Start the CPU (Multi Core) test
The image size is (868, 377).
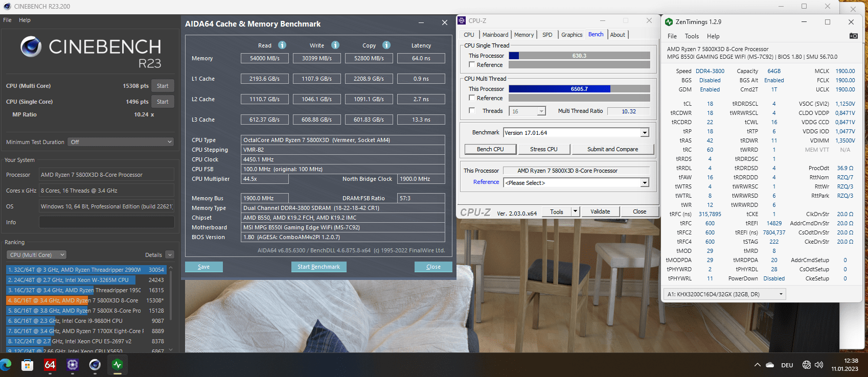point(163,86)
